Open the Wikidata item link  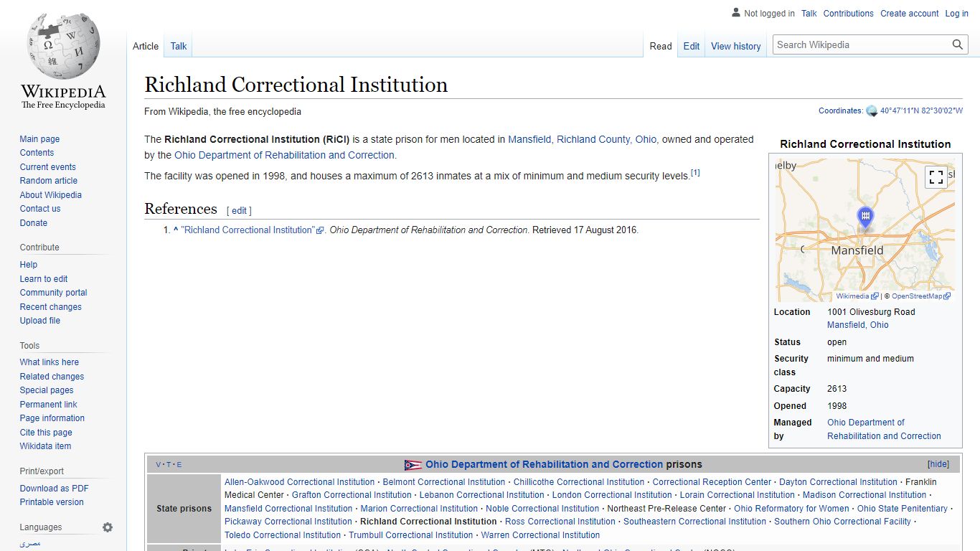pos(46,446)
